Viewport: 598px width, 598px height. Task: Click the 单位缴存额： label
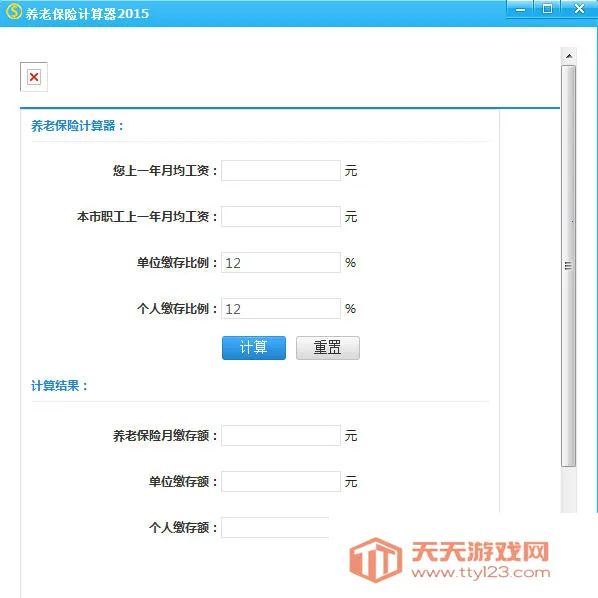click(183, 482)
